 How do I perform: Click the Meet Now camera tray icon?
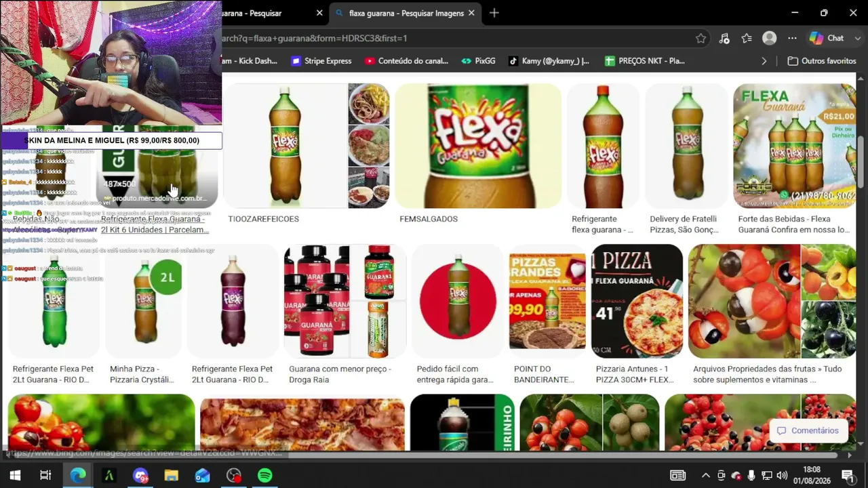tap(721, 475)
